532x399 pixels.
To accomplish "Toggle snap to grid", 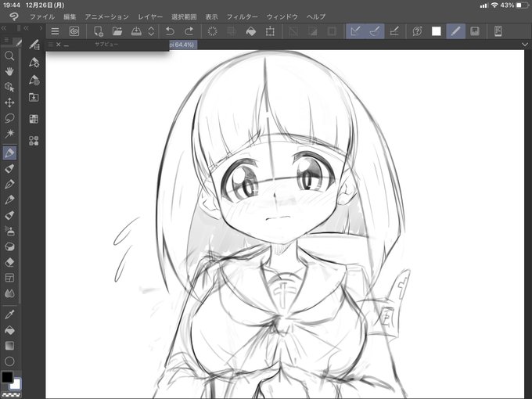I will point(394,31).
